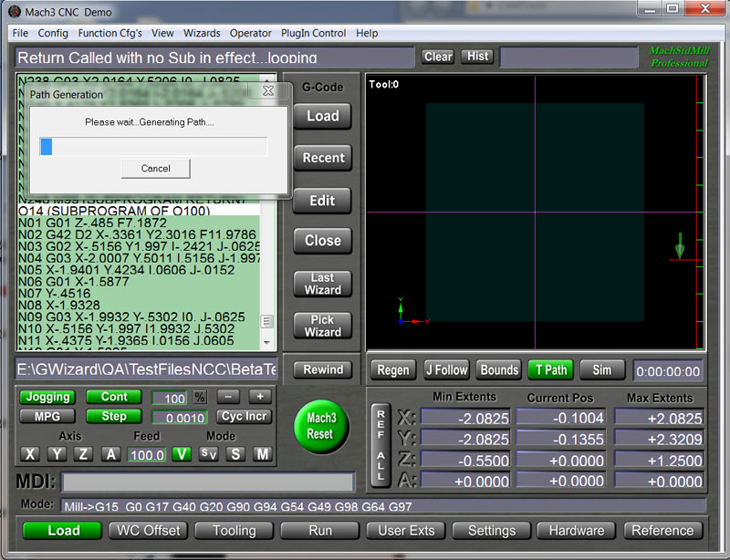Cancel the path generation

point(154,169)
